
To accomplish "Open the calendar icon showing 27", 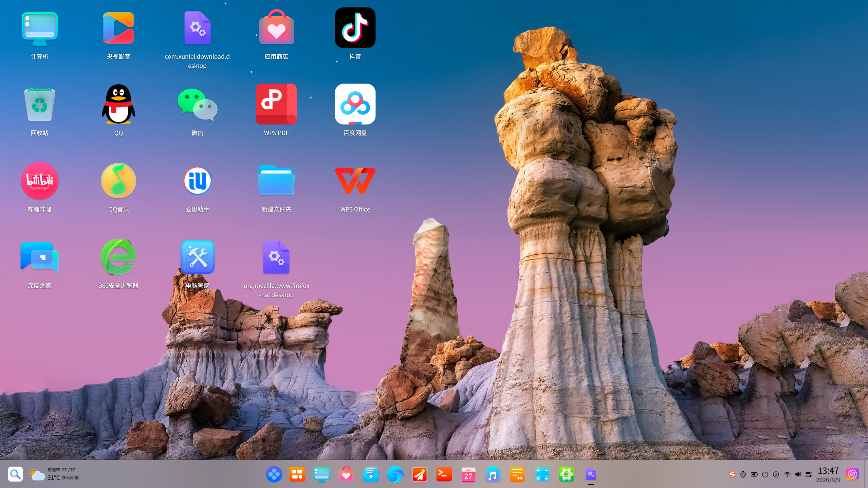I will click(x=468, y=474).
